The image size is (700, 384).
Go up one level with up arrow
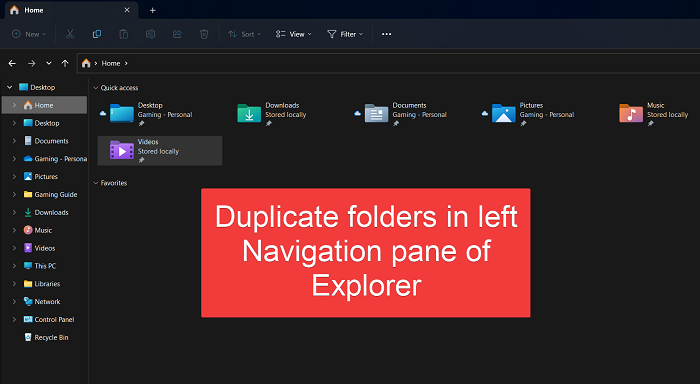(x=65, y=63)
